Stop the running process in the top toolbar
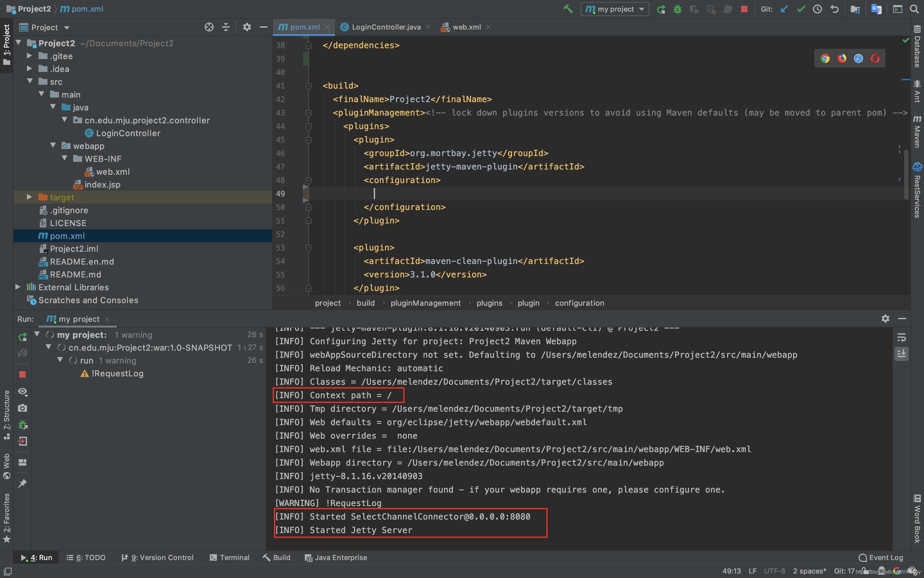Screen dimensions: 924x578 (744, 9)
